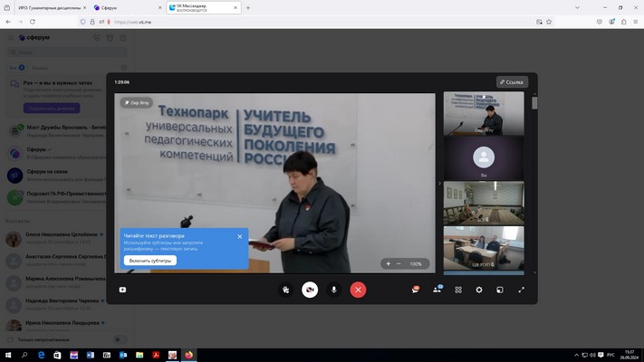Show hidden system tray icons
The height and width of the screenshot is (362, 644).
(576, 355)
